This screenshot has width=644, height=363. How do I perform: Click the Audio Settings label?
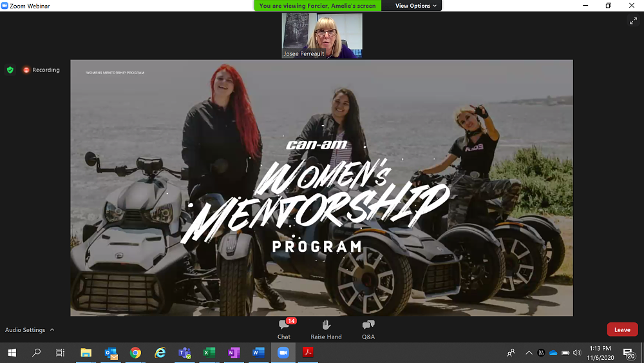click(25, 329)
